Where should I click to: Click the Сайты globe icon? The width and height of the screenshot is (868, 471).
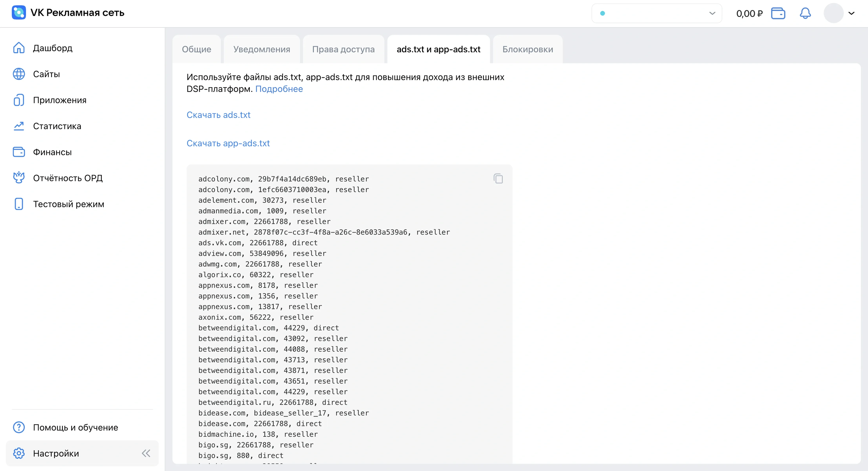[19, 74]
